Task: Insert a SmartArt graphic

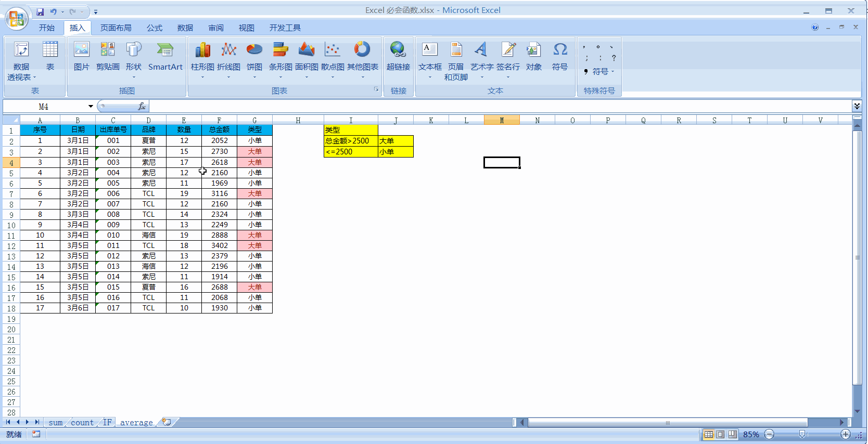Action: (x=165, y=56)
